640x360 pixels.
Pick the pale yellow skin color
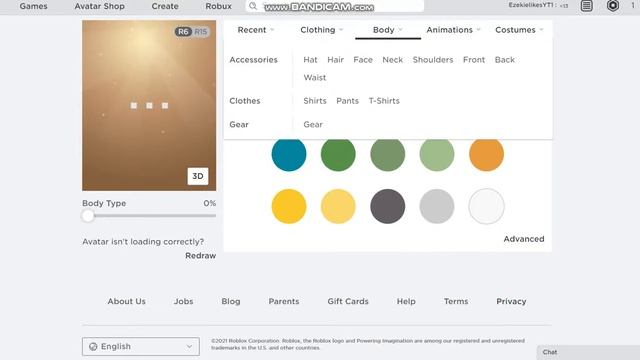point(338,206)
